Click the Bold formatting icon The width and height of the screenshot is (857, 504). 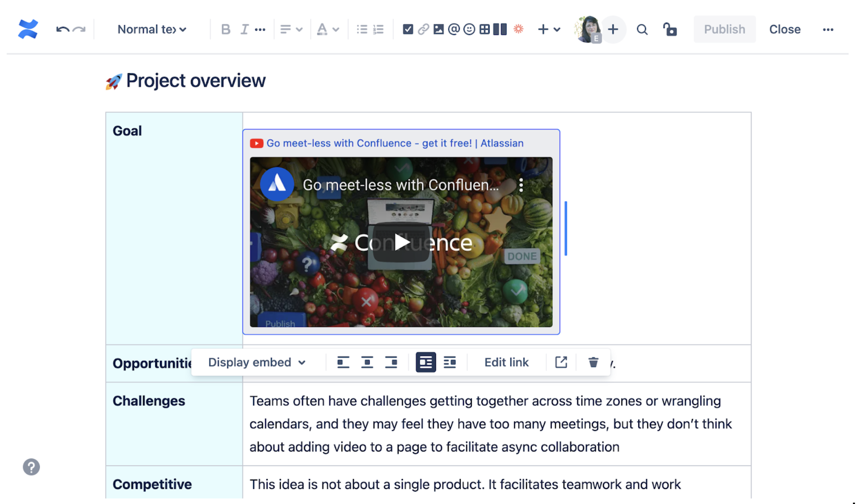pos(224,28)
